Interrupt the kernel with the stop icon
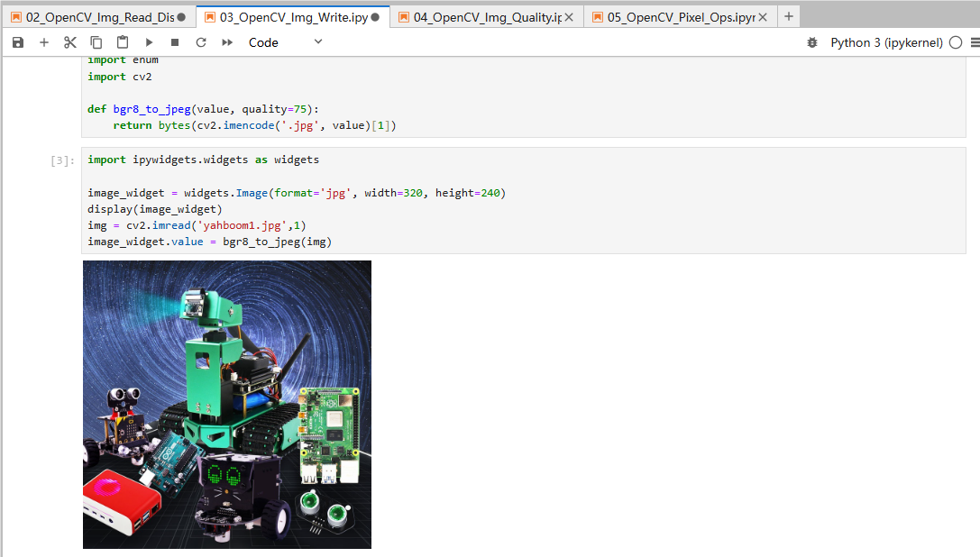This screenshot has width=980, height=557. tap(175, 42)
